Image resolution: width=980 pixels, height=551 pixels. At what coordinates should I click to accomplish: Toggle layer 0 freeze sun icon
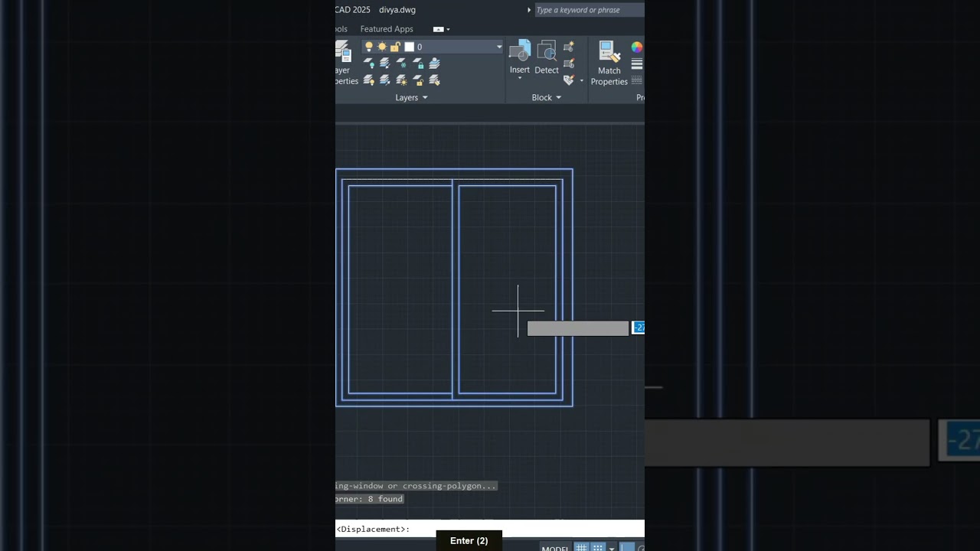point(382,47)
